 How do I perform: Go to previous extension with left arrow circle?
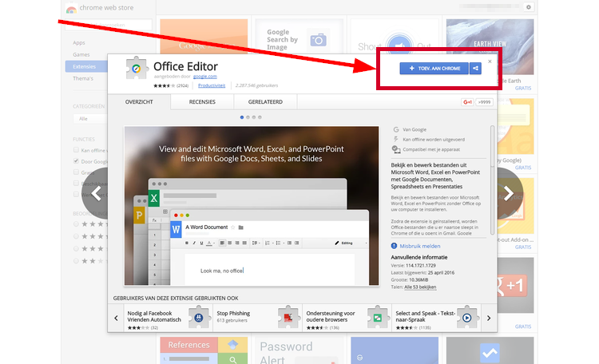coord(95,193)
